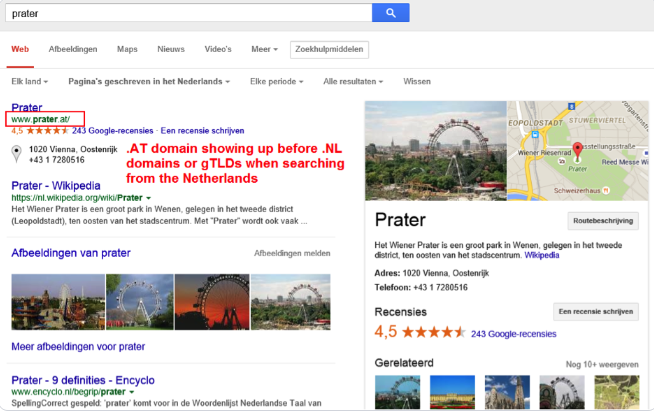Click the map pin icon beside 1020 Vienna
Viewport: 654px width, 414px height.
pyautogui.click(x=16, y=153)
